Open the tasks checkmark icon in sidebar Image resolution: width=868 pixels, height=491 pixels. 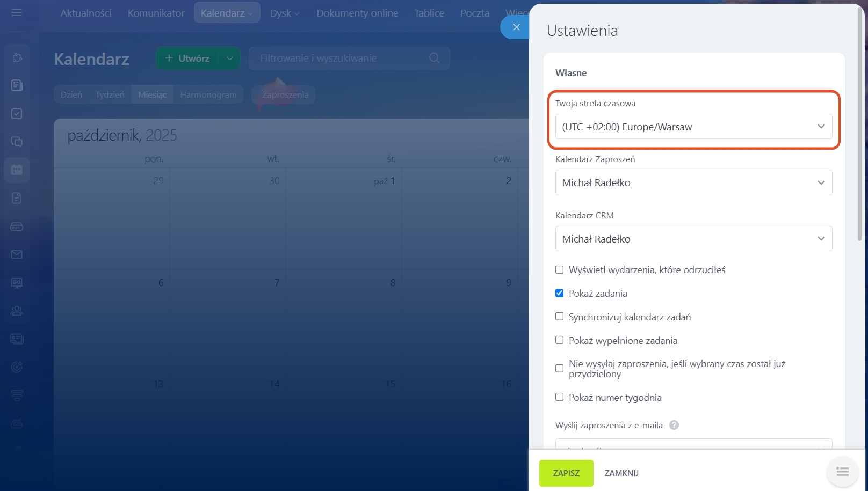point(17,114)
